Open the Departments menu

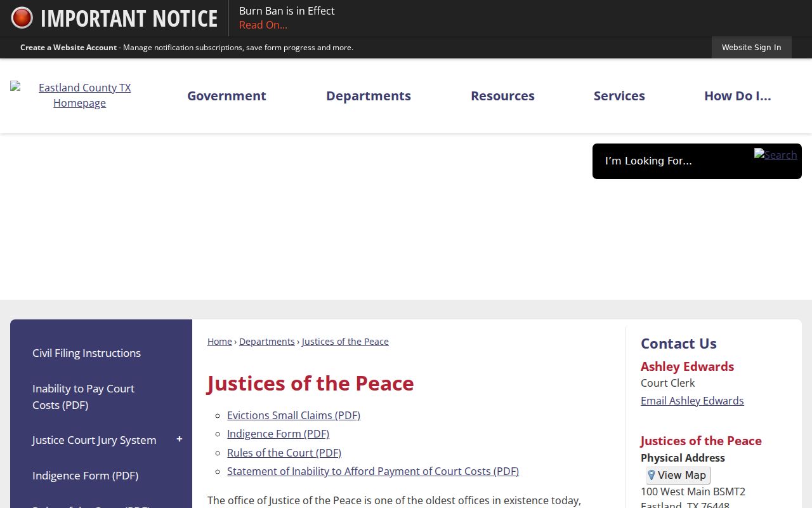click(369, 96)
